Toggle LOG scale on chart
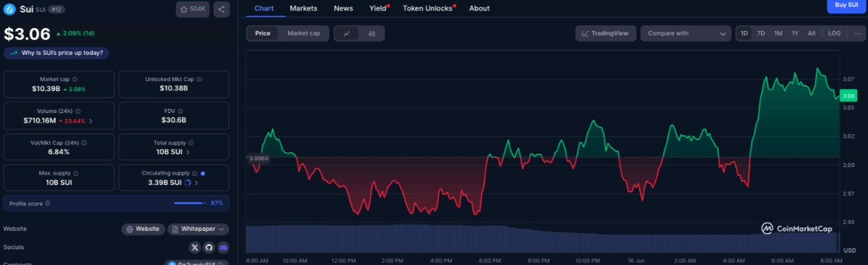Viewport: 868px width, 265px height. pyautogui.click(x=834, y=33)
